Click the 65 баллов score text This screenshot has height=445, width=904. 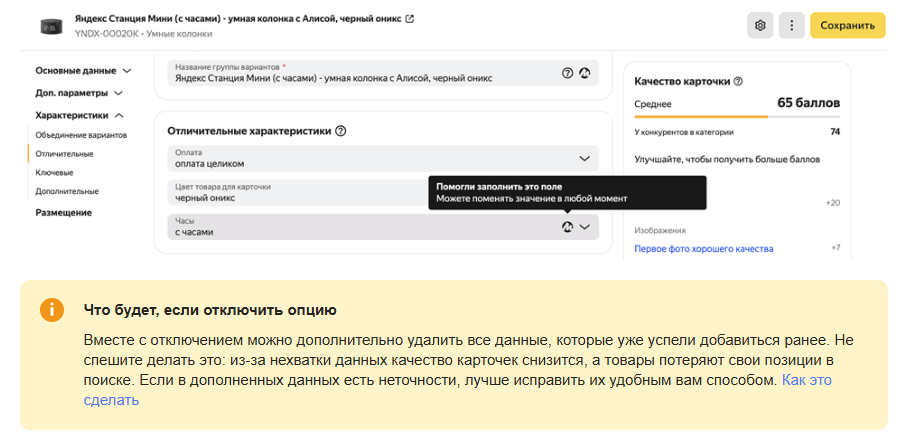click(808, 103)
